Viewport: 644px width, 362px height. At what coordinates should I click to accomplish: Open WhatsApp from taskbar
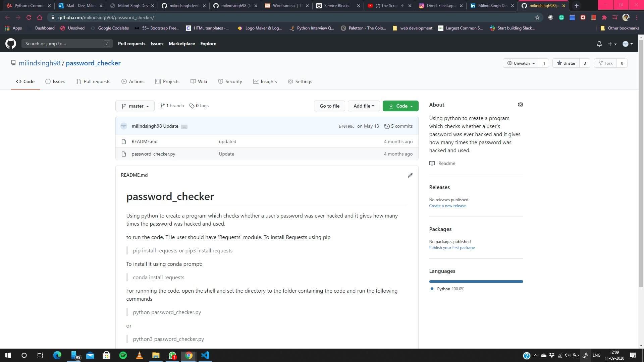point(172,355)
